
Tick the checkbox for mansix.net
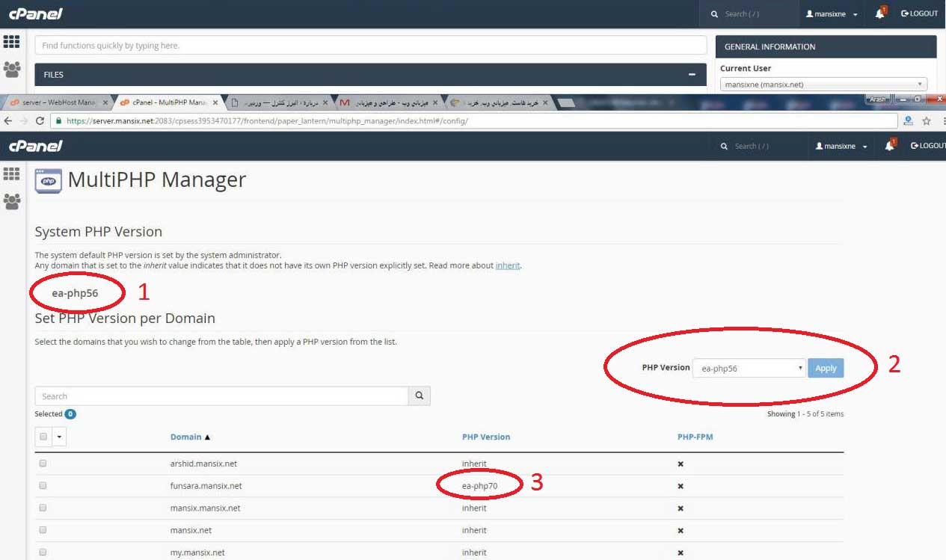point(43,530)
